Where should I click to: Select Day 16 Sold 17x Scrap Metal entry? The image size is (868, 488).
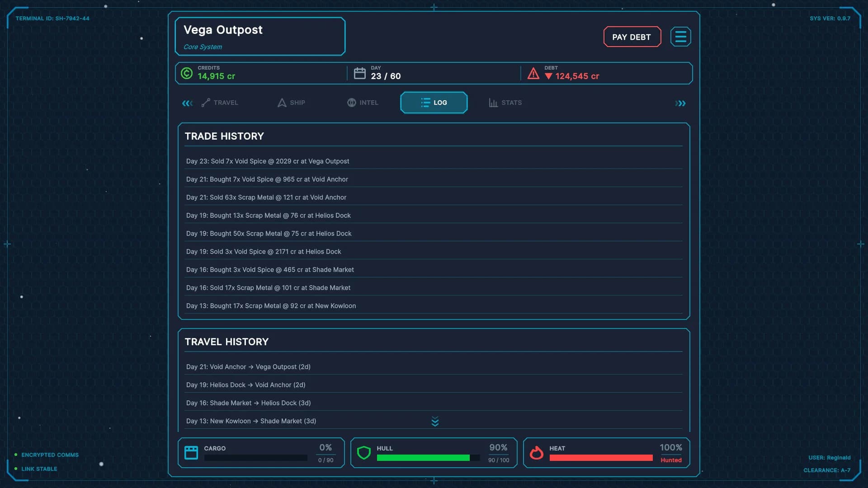tap(434, 288)
